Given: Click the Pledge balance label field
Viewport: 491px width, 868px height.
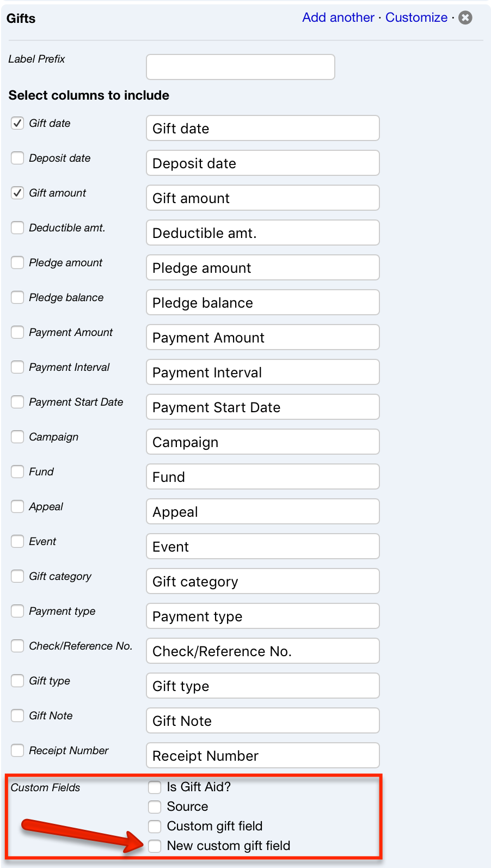Looking at the screenshot, I should 262,302.
